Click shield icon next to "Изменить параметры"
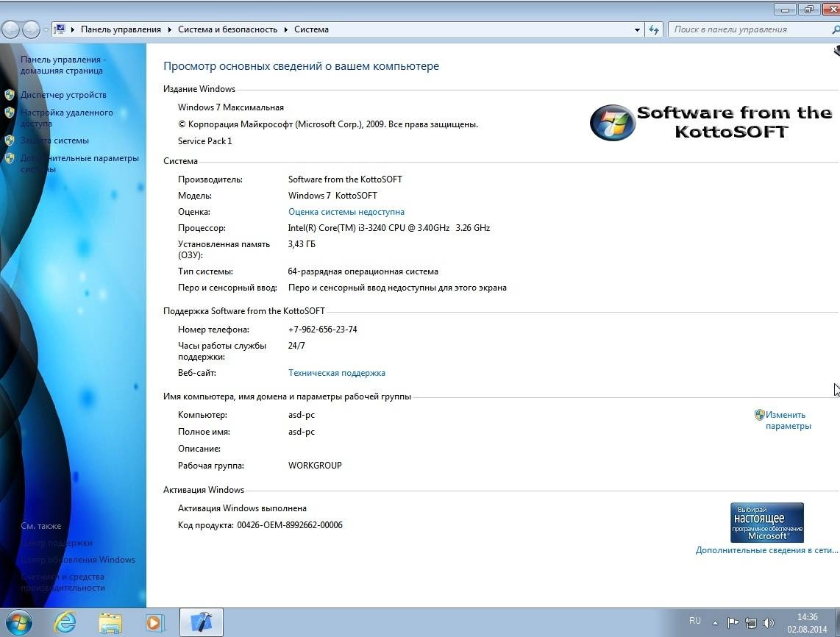 tap(759, 415)
